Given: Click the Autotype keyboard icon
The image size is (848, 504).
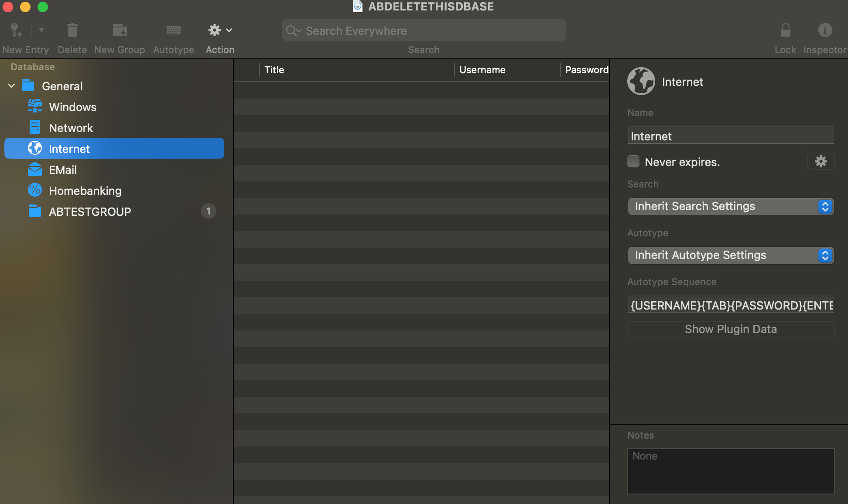Looking at the screenshot, I should 173,30.
